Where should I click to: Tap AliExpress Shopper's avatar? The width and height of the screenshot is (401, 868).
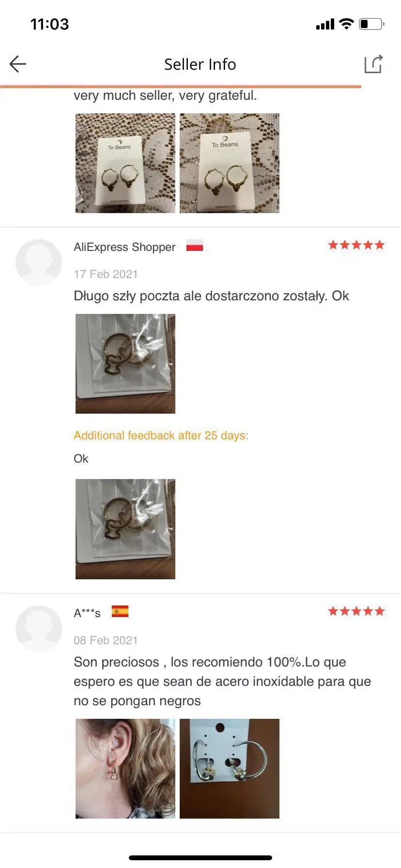pos(39,263)
